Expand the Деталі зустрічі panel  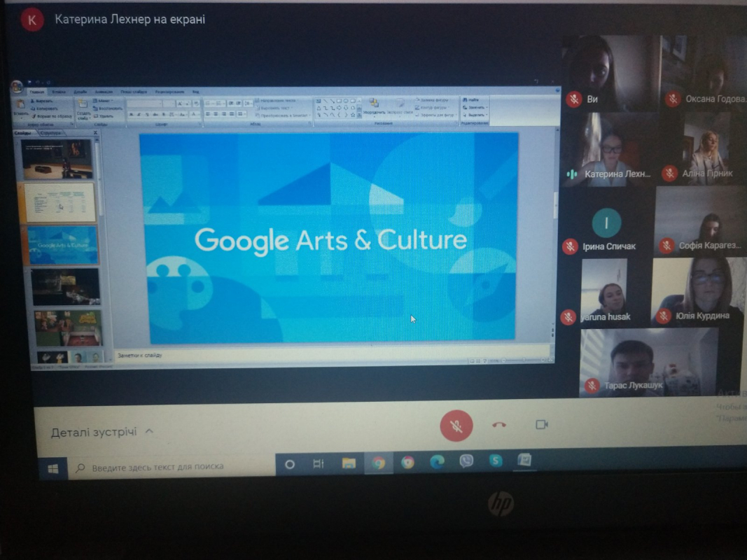(102, 432)
